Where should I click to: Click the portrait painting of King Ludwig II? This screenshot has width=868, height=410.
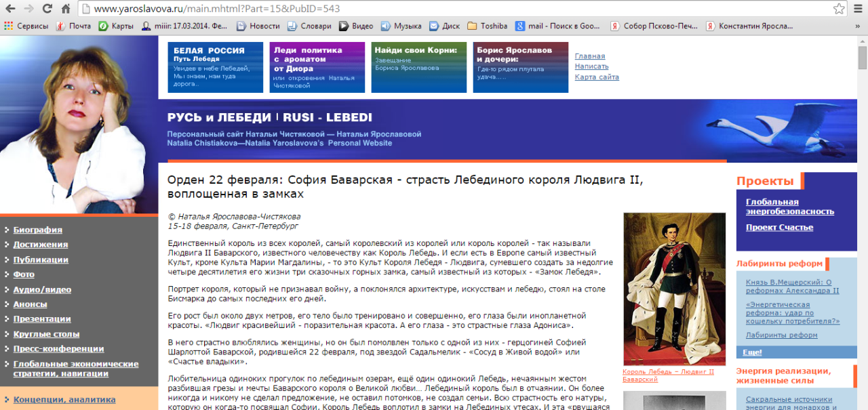point(675,289)
